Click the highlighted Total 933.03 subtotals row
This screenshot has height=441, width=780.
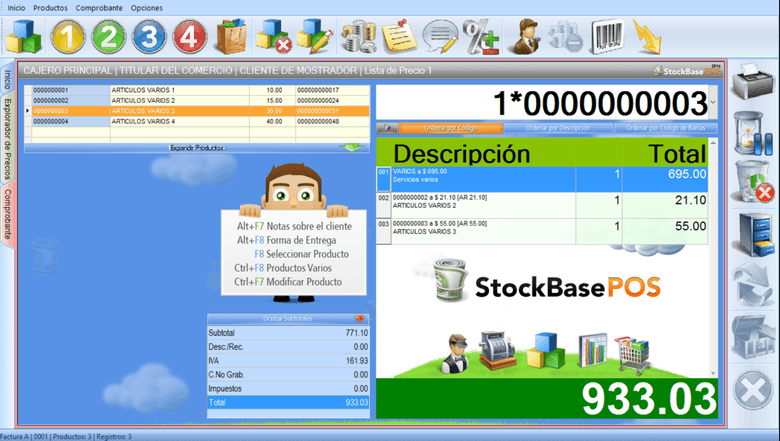288,402
